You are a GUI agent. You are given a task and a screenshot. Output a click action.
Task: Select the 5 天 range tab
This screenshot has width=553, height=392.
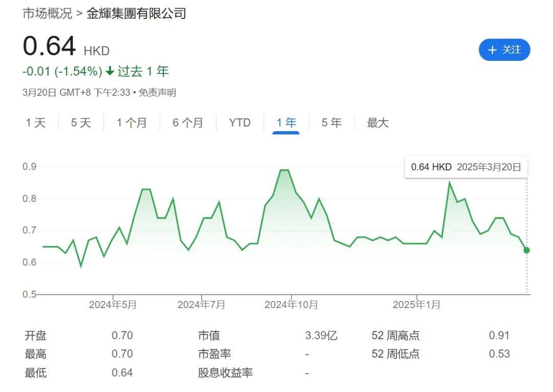coord(81,123)
